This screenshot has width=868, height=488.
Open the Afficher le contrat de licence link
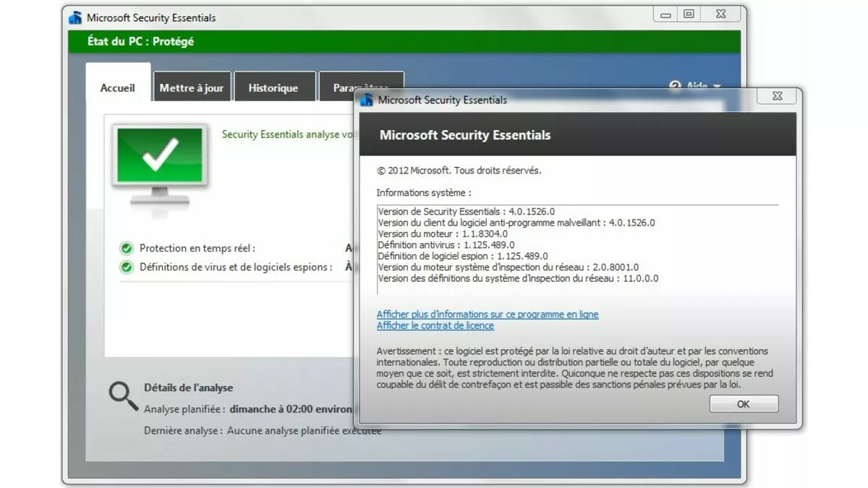point(435,325)
